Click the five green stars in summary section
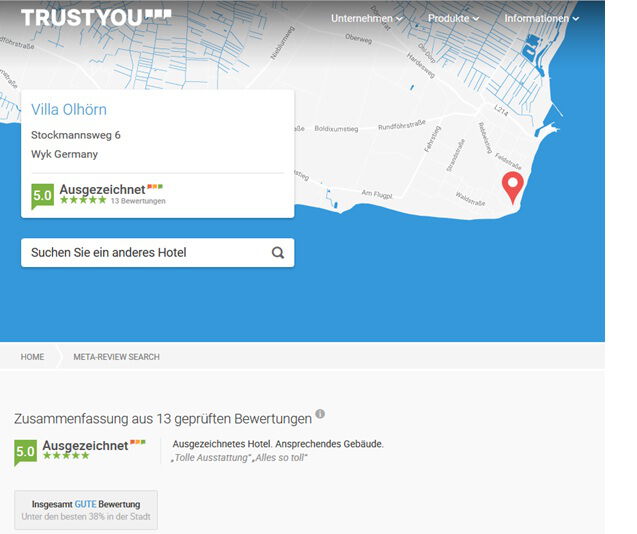 [x=66, y=456]
